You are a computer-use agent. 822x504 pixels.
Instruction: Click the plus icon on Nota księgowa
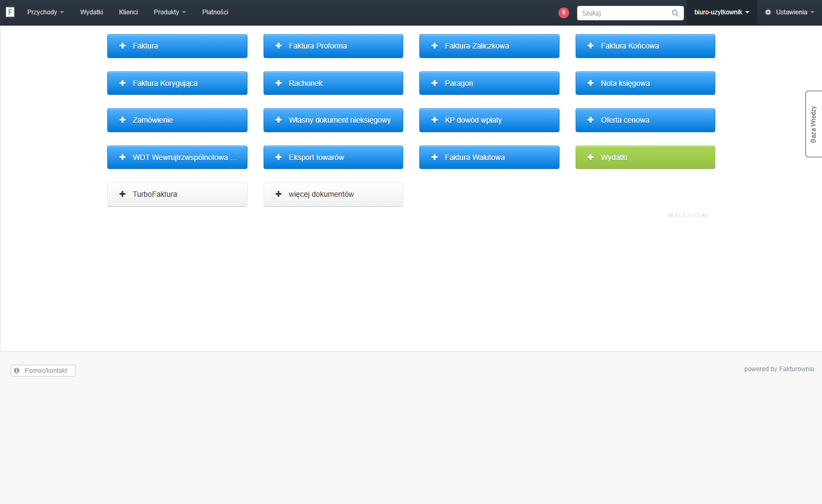pyautogui.click(x=590, y=83)
